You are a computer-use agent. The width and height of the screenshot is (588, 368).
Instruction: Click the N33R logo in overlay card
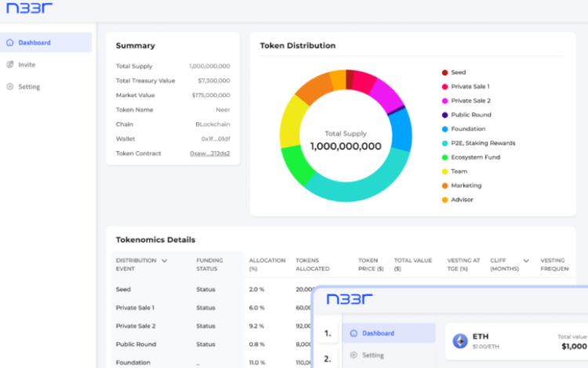350,299
